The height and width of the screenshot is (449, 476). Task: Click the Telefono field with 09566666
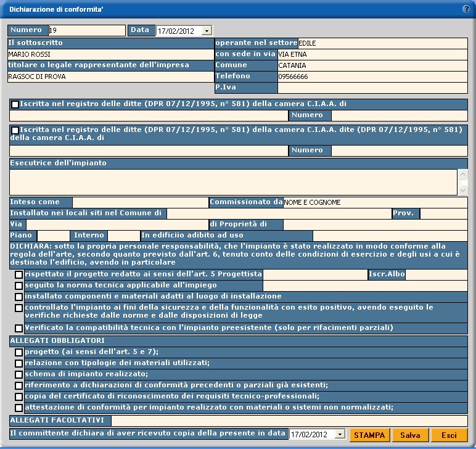(372, 76)
